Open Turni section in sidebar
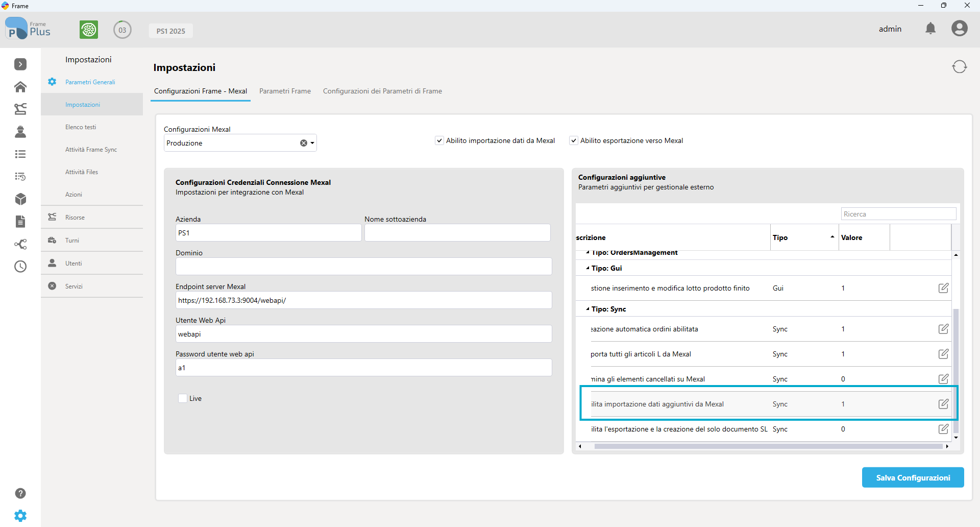Screen dimensions: 980x527 92,240
